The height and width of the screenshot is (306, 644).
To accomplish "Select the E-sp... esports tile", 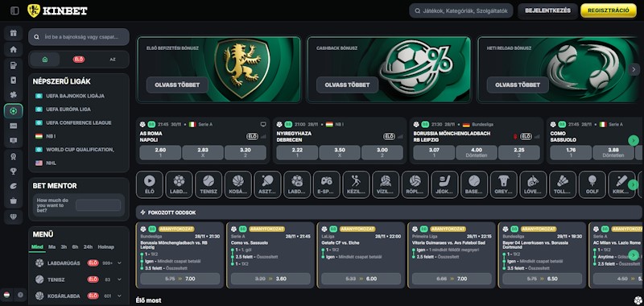I will point(327,185).
